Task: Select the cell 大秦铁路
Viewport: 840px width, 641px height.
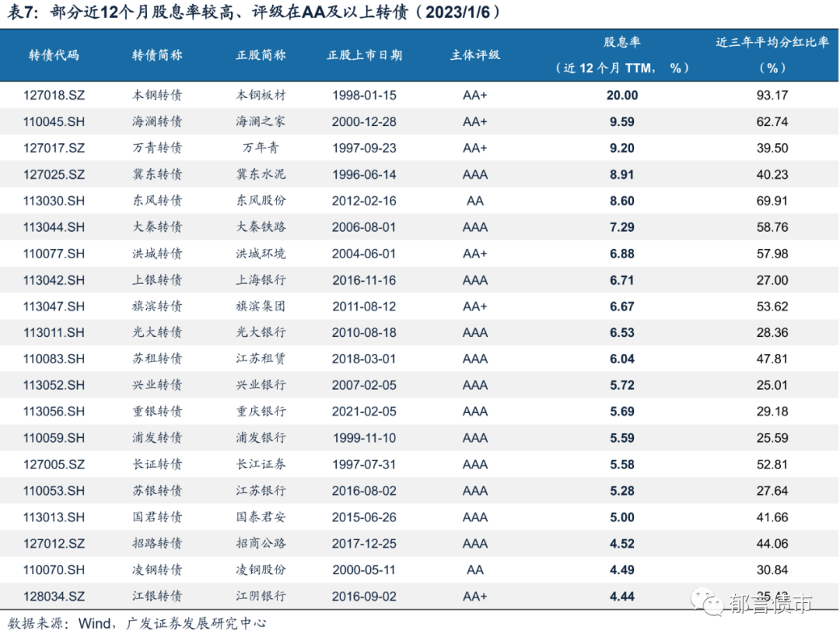Action: [x=261, y=227]
